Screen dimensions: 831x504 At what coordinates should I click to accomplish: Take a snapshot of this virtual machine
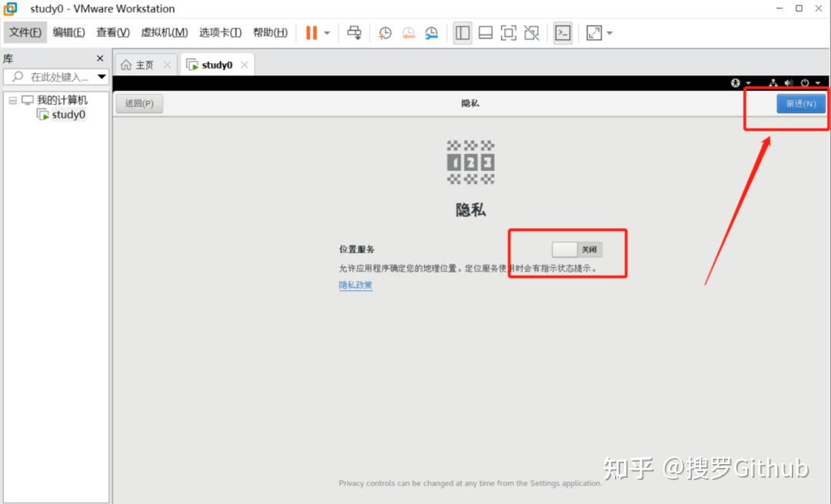[x=385, y=33]
